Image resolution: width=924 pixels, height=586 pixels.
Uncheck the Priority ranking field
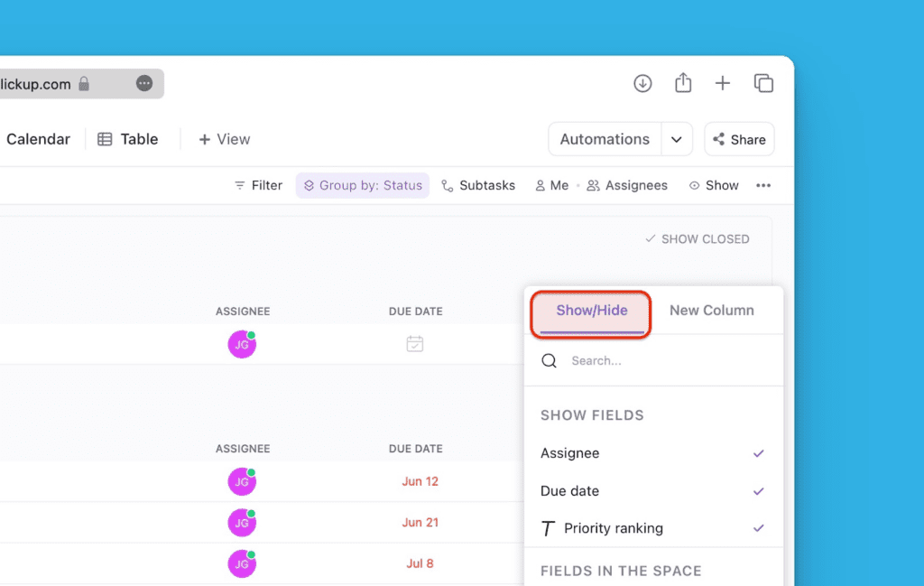(x=759, y=528)
